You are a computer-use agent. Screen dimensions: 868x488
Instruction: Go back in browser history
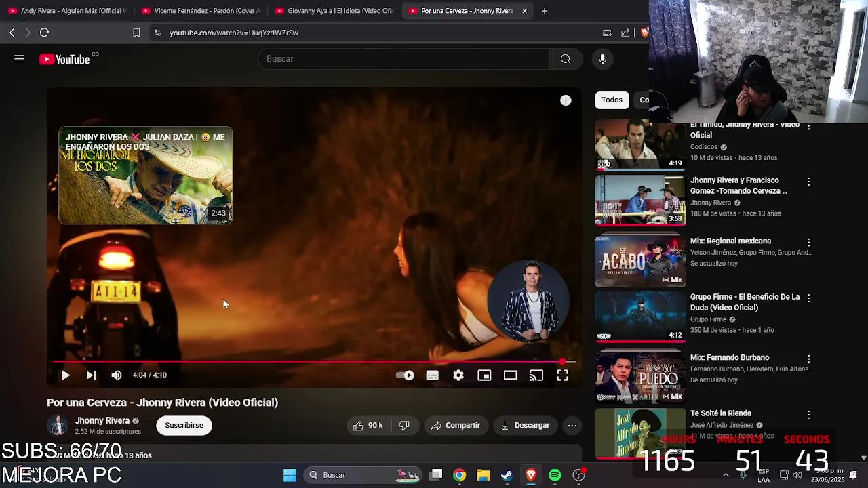pos(12,33)
